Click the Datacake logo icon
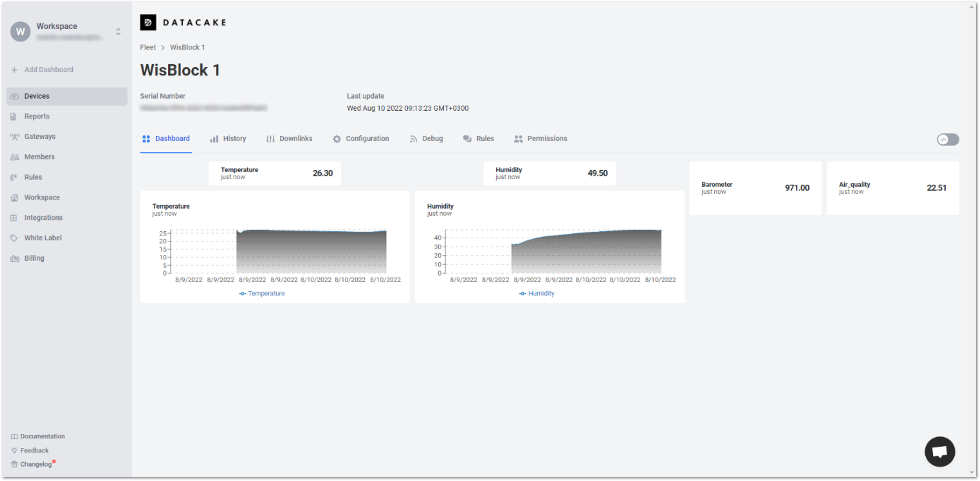 [x=148, y=22]
